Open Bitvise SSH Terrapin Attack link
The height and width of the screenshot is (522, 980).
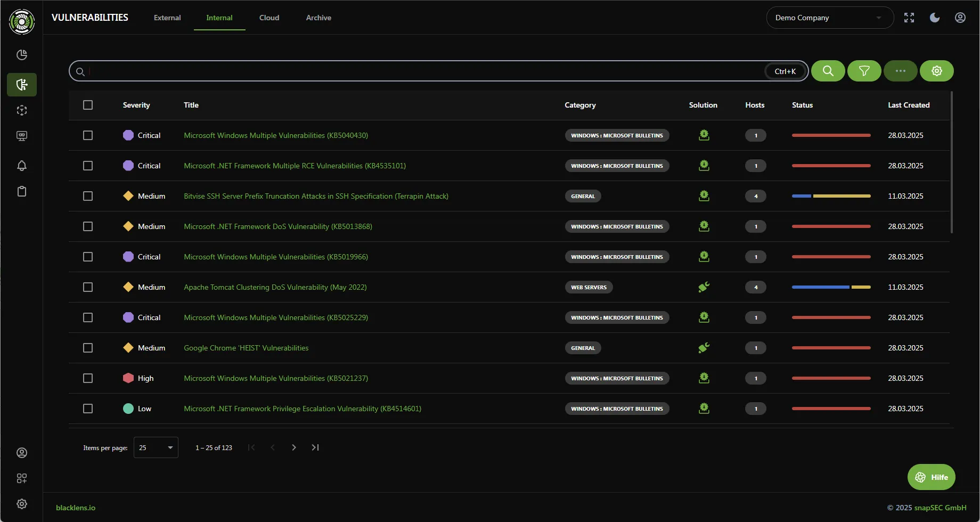click(x=316, y=196)
